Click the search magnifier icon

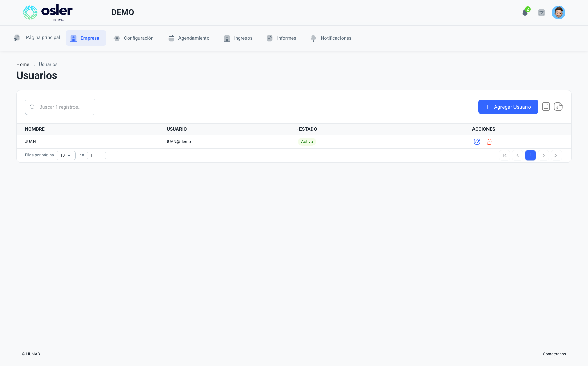(x=32, y=107)
